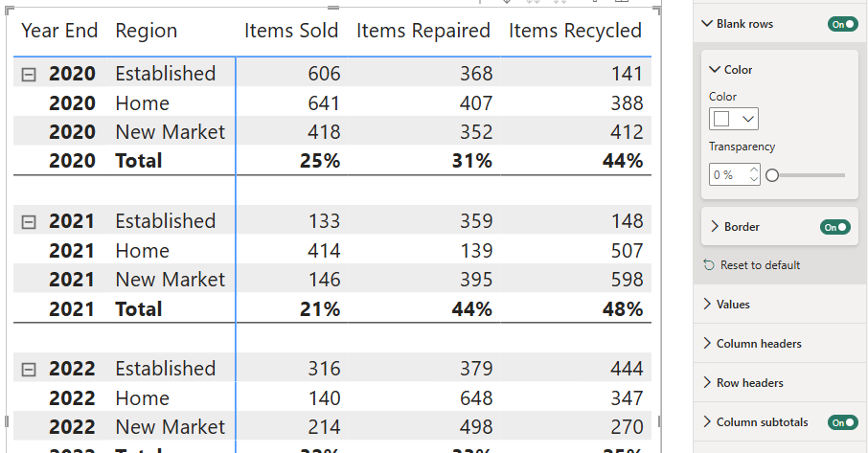Screen dimensions: 868x453
Task: Collapse the 2021 year row group
Action: 28,222
